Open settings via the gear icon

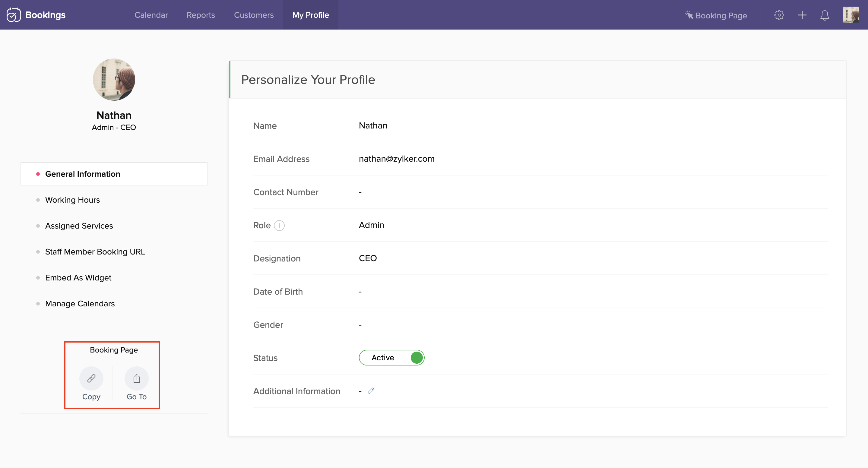pyautogui.click(x=779, y=15)
